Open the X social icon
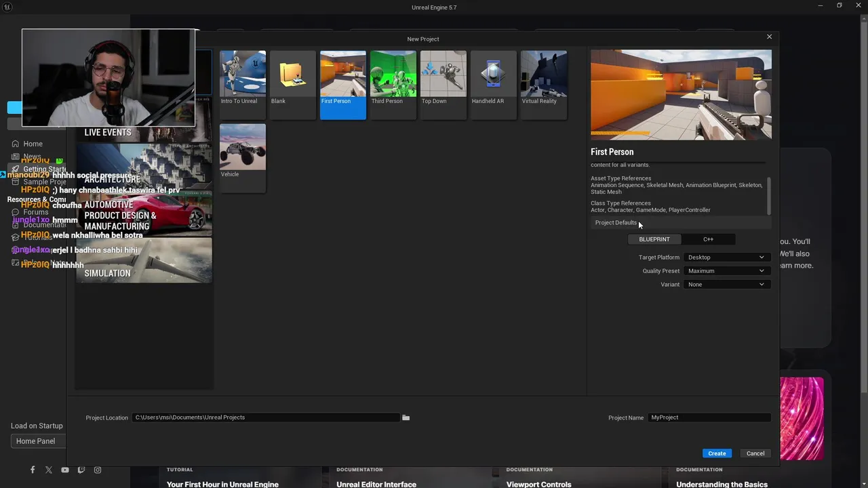The height and width of the screenshot is (488, 868). pos(49,470)
